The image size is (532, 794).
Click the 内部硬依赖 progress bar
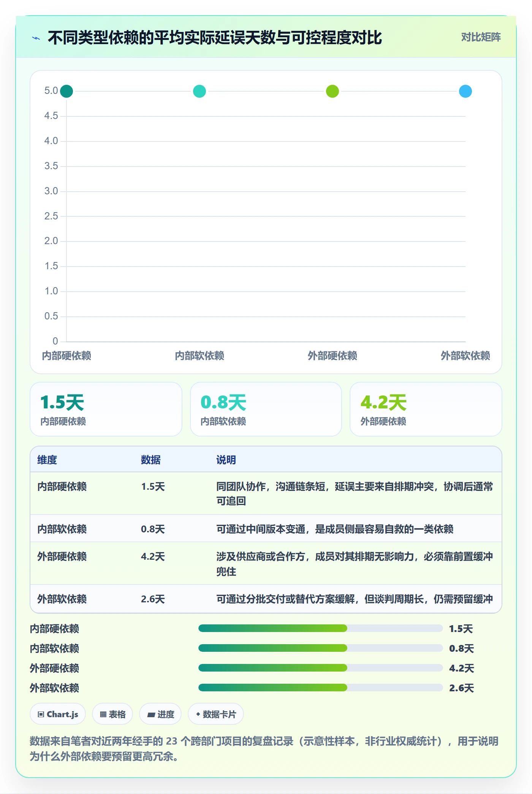click(x=320, y=628)
